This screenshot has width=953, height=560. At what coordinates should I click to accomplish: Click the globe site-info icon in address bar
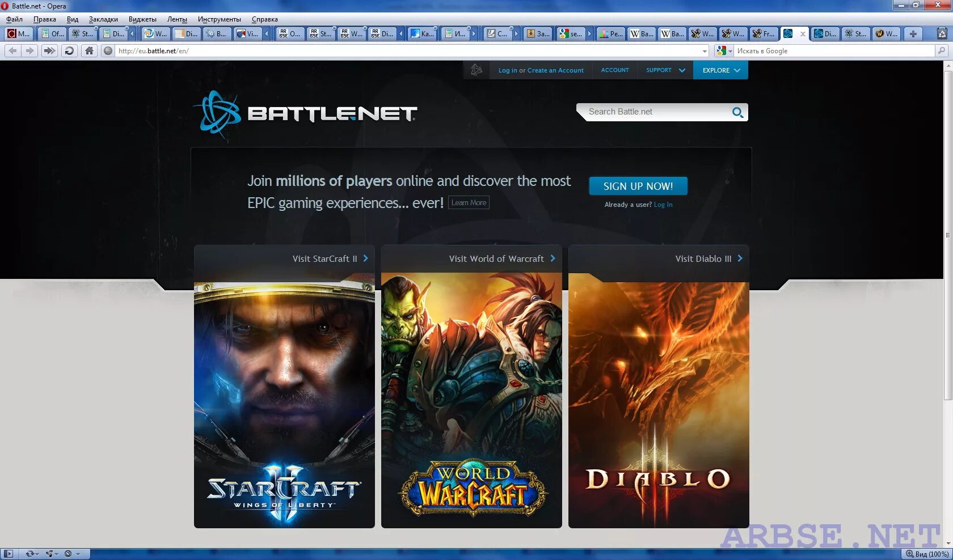click(x=108, y=50)
